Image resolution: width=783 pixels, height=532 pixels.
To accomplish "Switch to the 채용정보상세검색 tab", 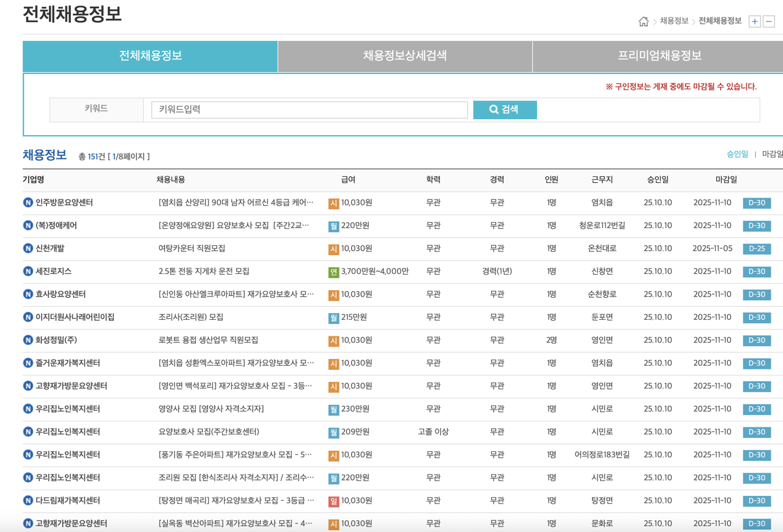I will [x=404, y=56].
